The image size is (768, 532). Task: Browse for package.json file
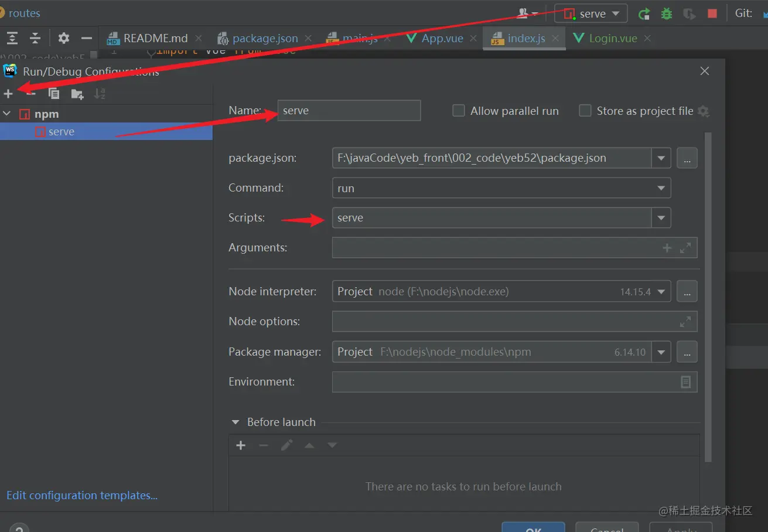click(687, 158)
